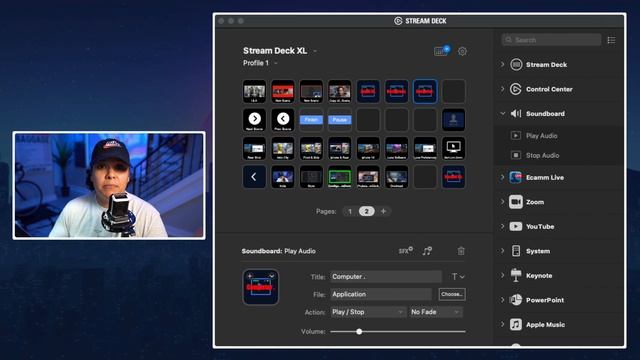Click the Choose... file button

point(452,294)
